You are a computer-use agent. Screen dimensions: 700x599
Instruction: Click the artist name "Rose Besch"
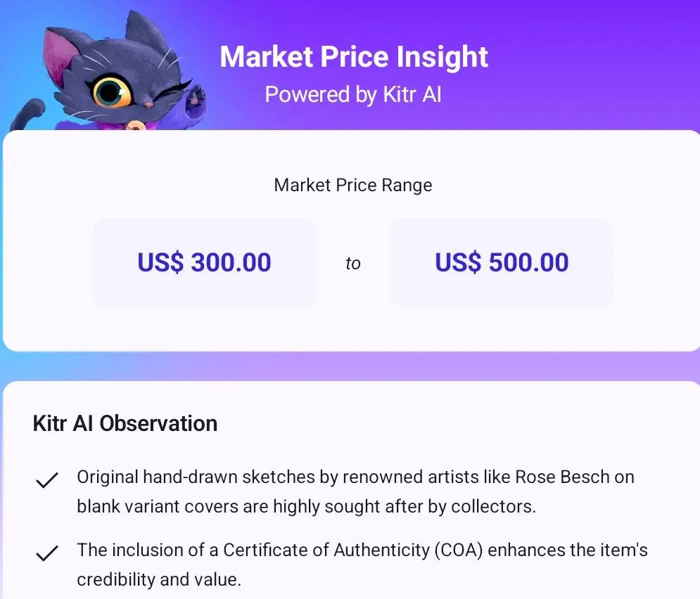coord(564,477)
